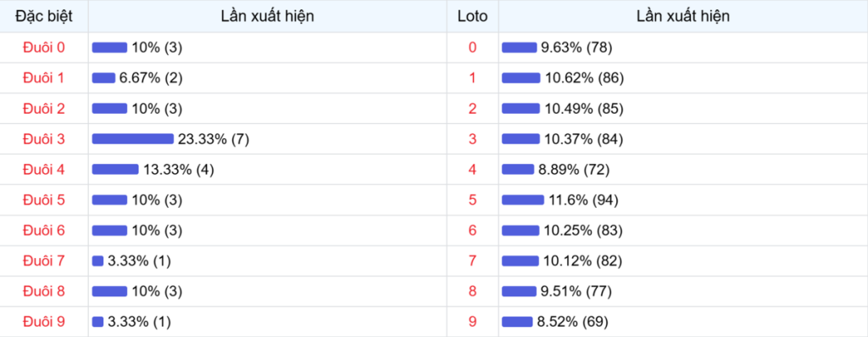Select Loto number 0
Viewport: 868px width, 337px height.
click(x=472, y=48)
